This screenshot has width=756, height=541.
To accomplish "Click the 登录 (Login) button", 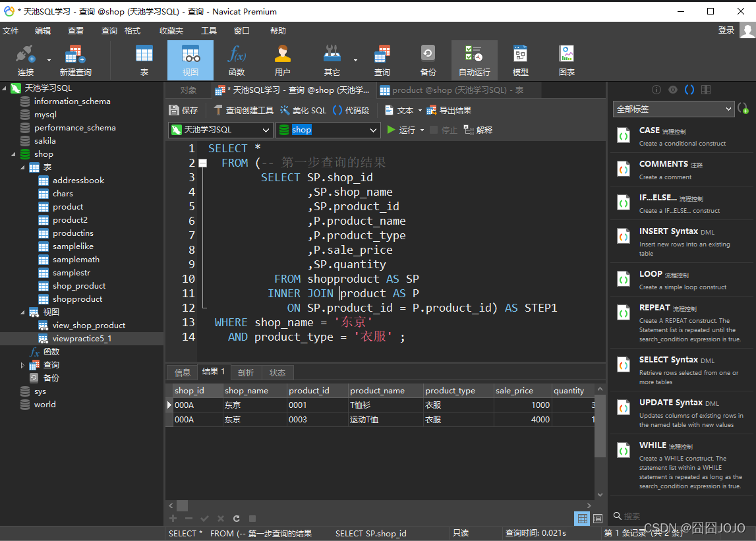I will 726,30.
